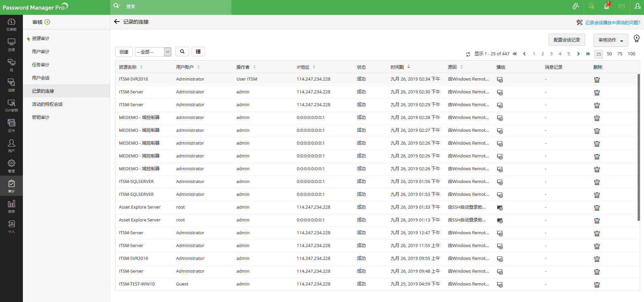Open the 全部 filter dropdown
The image size is (644, 302).
pyautogui.click(x=153, y=52)
